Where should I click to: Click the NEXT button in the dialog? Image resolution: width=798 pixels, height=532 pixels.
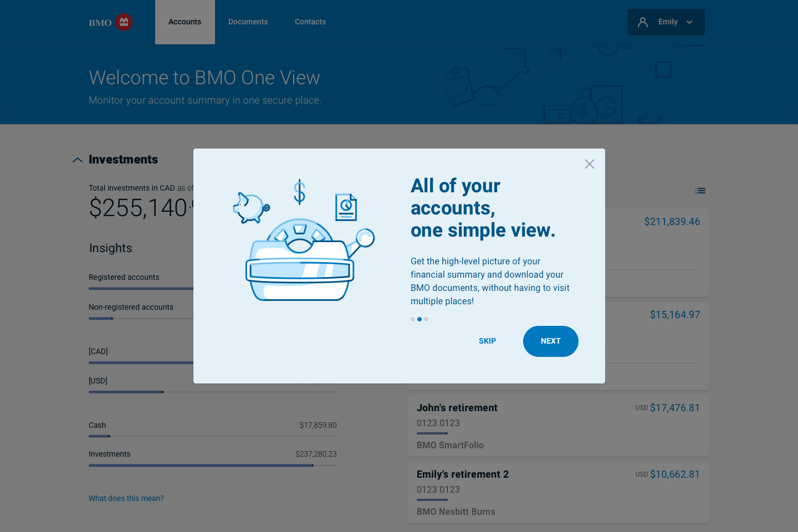click(551, 341)
